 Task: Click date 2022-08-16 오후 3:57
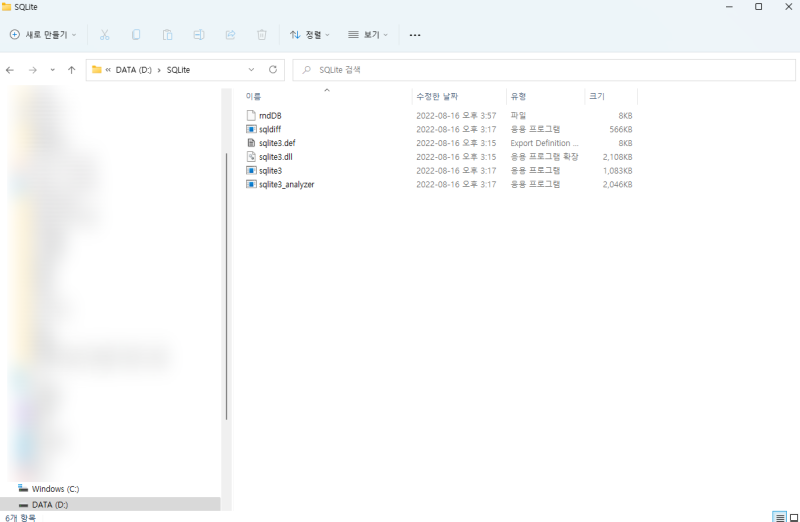pyautogui.click(x=456, y=115)
